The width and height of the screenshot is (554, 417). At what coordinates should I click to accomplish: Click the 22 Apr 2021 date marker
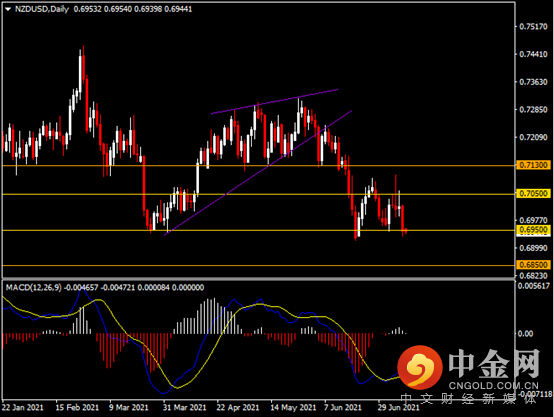tap(238, 407)
